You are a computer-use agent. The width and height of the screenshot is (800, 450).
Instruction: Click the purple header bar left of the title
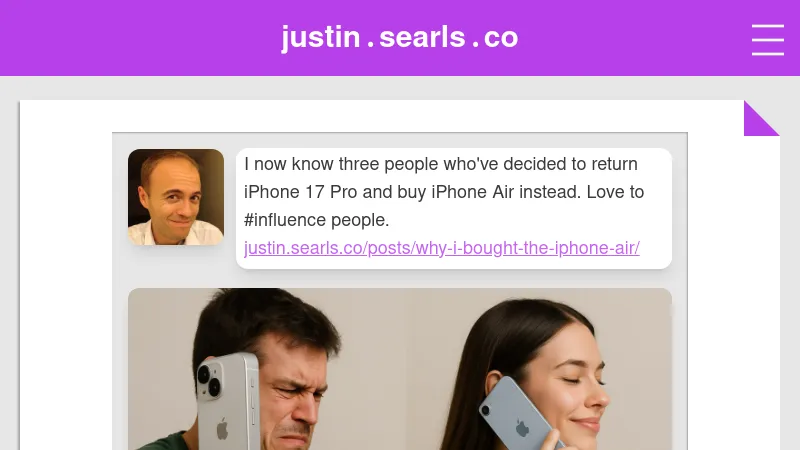(x=138, y=38)
